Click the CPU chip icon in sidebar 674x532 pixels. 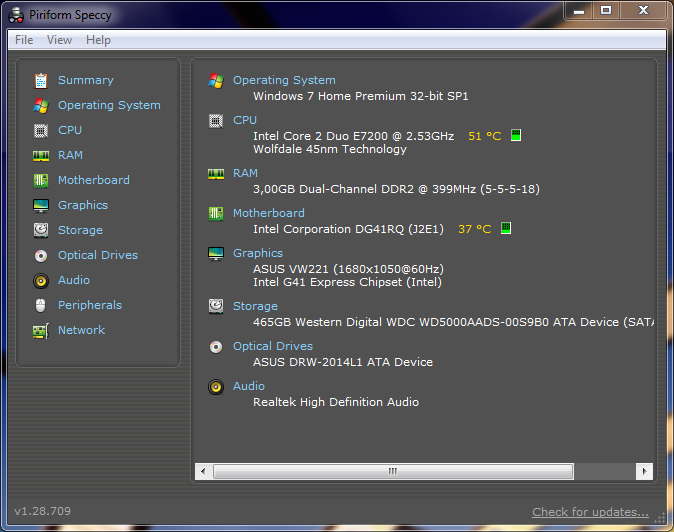(x=41, y=130)
